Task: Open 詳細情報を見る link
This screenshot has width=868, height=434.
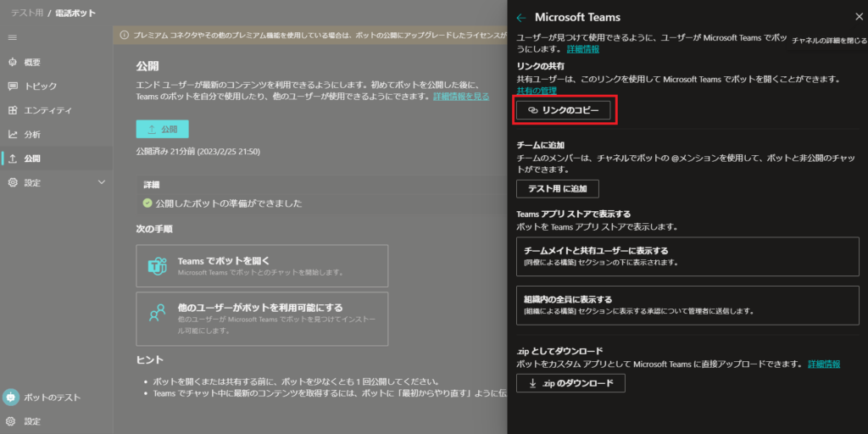Action: (x=461, y=97)
